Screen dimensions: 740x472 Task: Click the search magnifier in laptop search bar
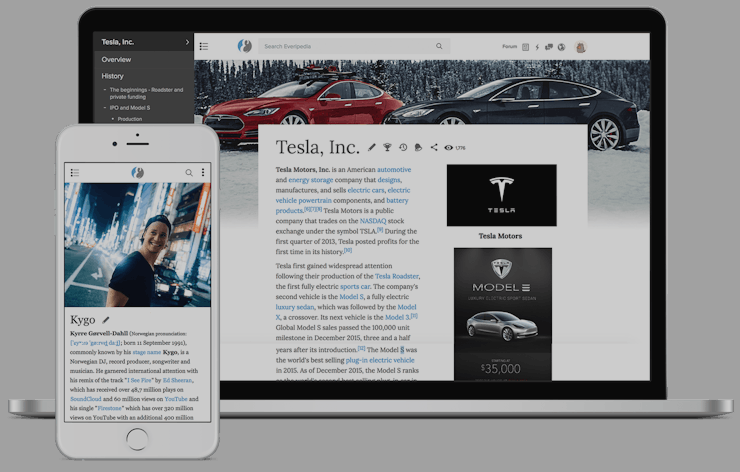pyautogui.click(x=439, y=46)
